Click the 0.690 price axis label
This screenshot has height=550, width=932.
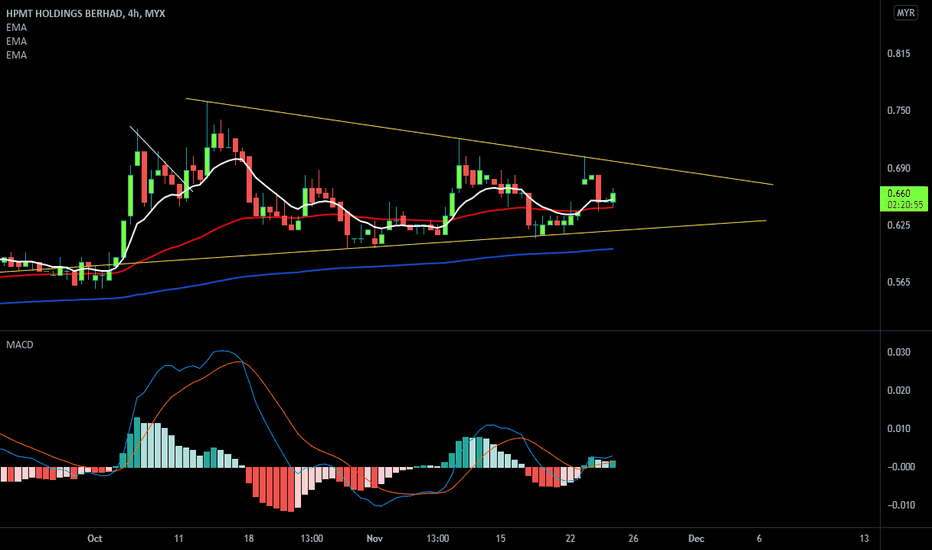click(899, 168)
